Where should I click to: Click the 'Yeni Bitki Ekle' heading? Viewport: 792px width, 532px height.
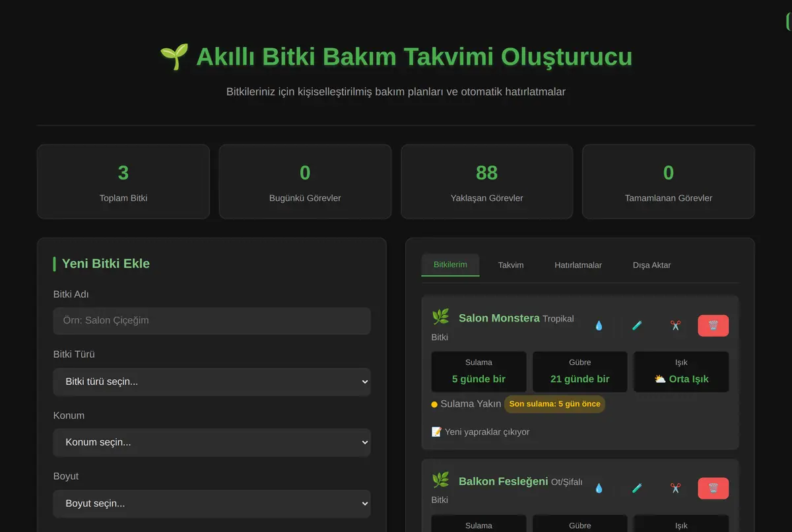click(x=106, y=263)
